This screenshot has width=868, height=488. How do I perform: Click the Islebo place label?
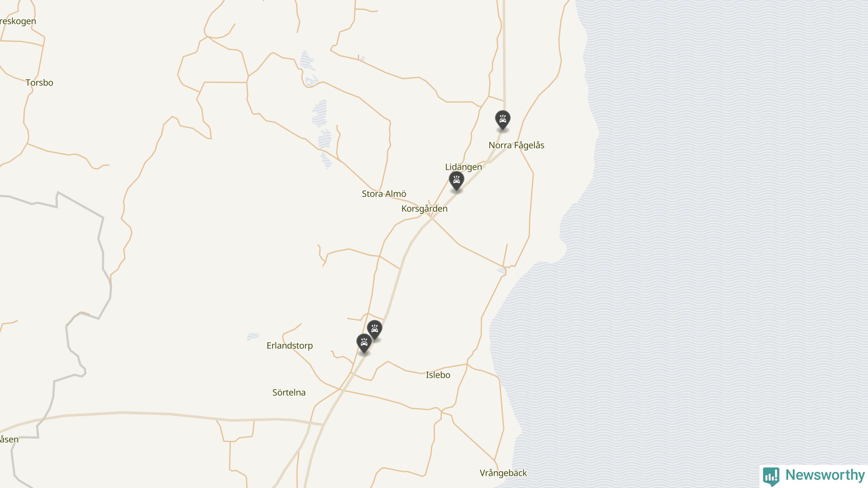tap(438, 375)
